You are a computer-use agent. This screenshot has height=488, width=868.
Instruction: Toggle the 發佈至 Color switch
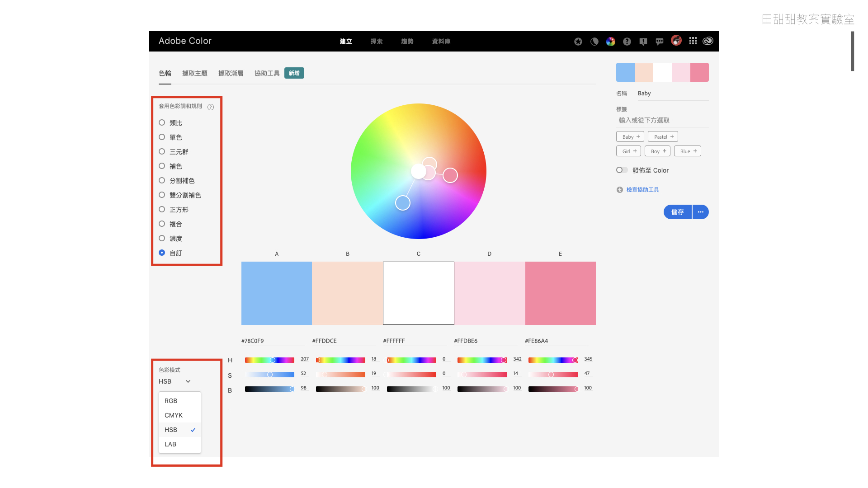tap(622, 170)
